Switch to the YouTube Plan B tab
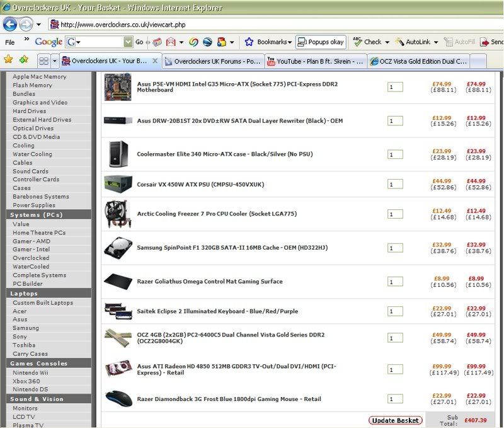The width and height of the screenshot is (504, 428). coord(315,61)
